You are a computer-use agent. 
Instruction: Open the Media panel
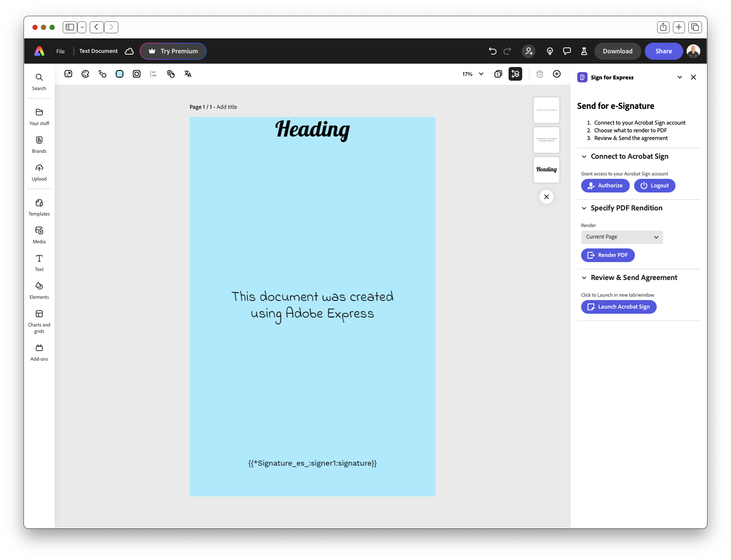pos(39,235)
